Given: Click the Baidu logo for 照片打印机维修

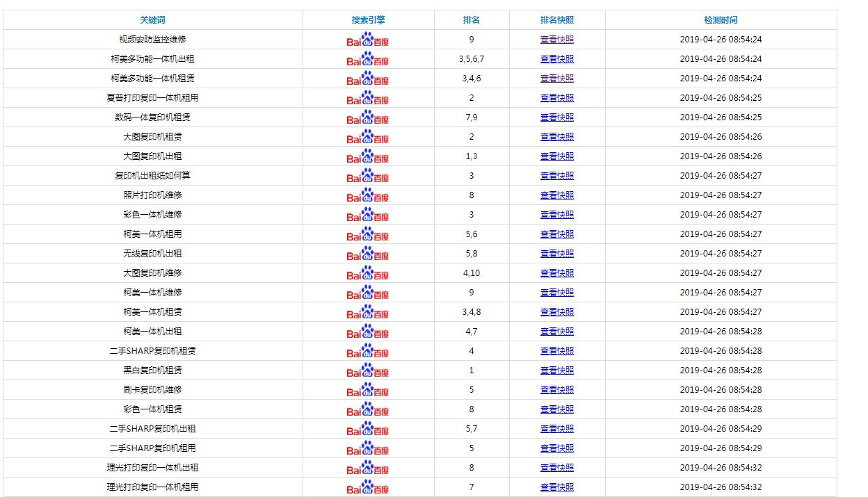Looking at the screenshot, I should tap(368, 196).
